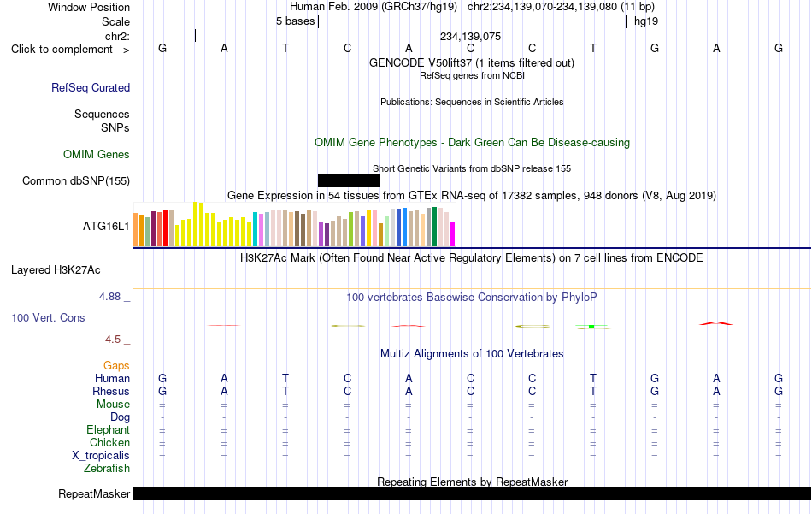Click the red PhyloP peak under the A base
Viewport: 812px width, 514px height.
[x=716, y=323]
